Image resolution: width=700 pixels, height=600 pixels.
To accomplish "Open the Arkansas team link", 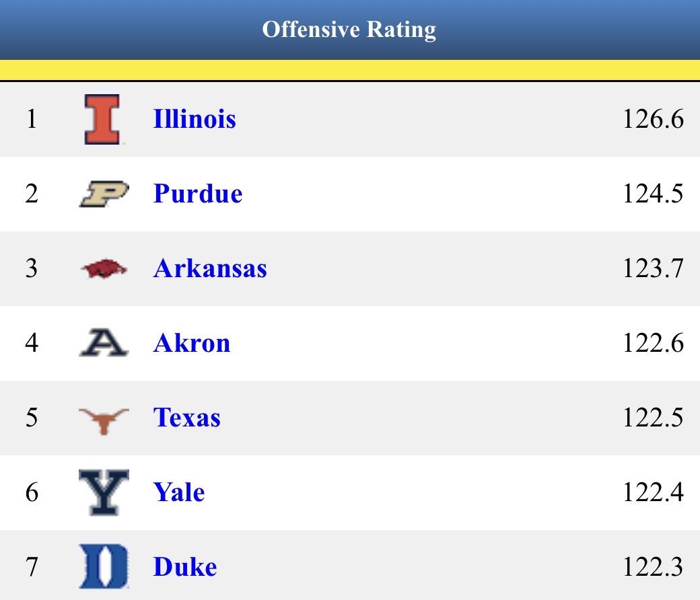I will 210,269.
